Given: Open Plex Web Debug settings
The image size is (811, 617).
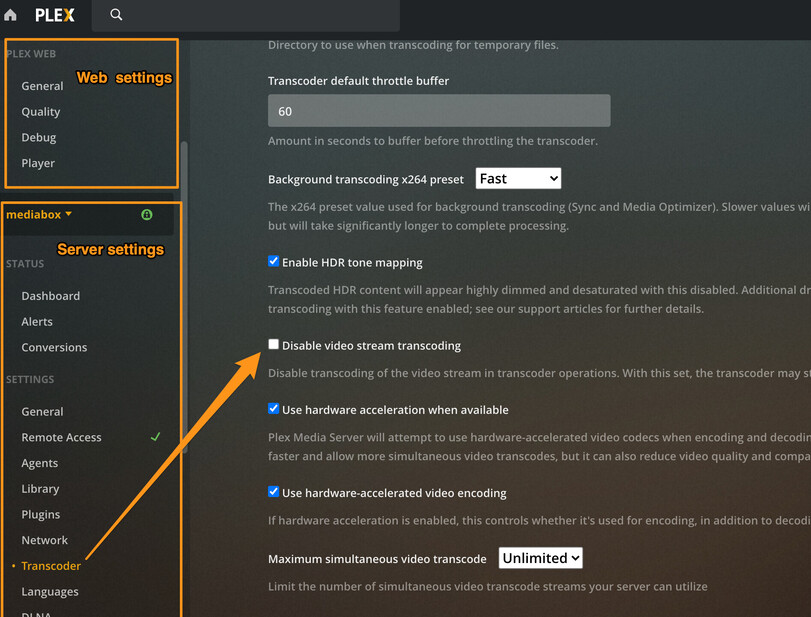Looking at the screenshot, I should 39,138.
